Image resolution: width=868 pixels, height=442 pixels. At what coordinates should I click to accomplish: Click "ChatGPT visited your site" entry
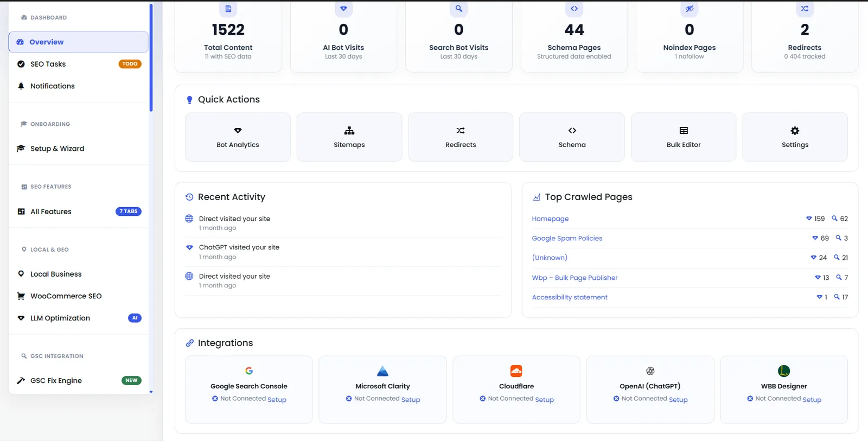(239, 247)
